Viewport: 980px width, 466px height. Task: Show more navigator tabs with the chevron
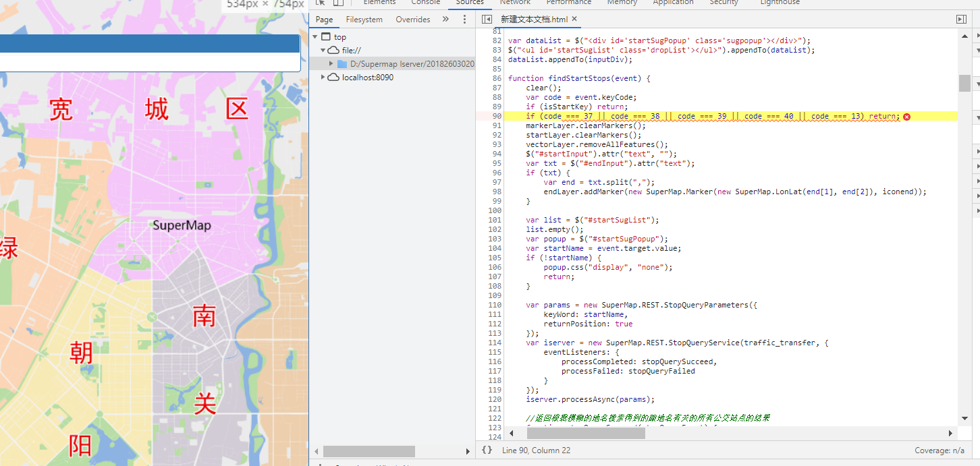click(445, 20)
